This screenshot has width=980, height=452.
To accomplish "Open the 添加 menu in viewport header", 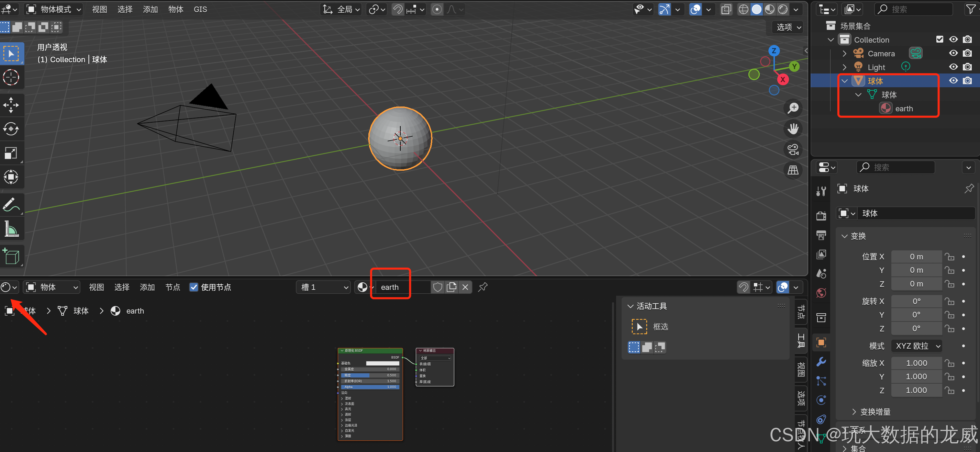I will (150, 9).
